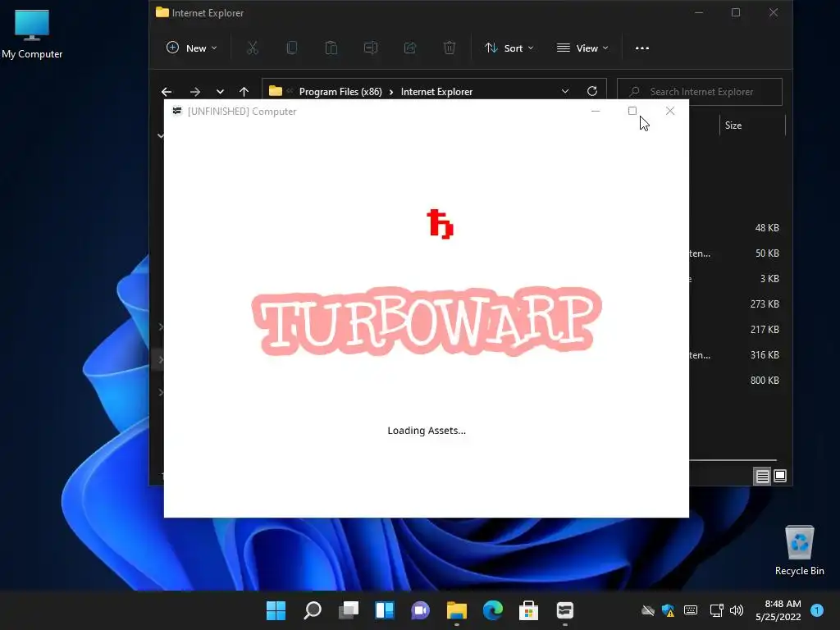Image resolution: width=840 pixels, height=630 pixels.
Task: Minimize the Internet Explorer folder window
Action: tap(699, 12)
